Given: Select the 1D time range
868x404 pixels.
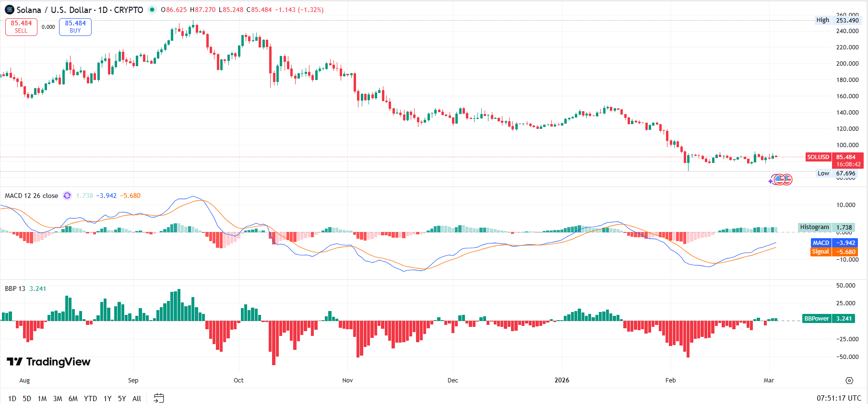Looking at the screenshot, I should (x=12, y=398).
